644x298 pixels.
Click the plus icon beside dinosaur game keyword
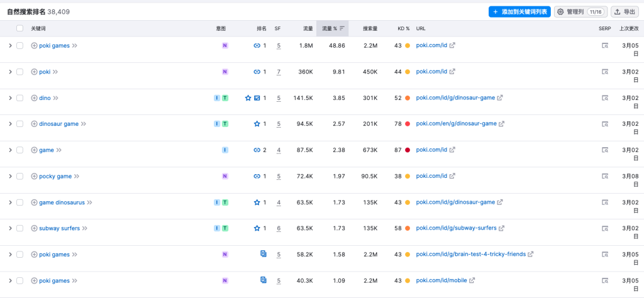(x=34, y=124)
